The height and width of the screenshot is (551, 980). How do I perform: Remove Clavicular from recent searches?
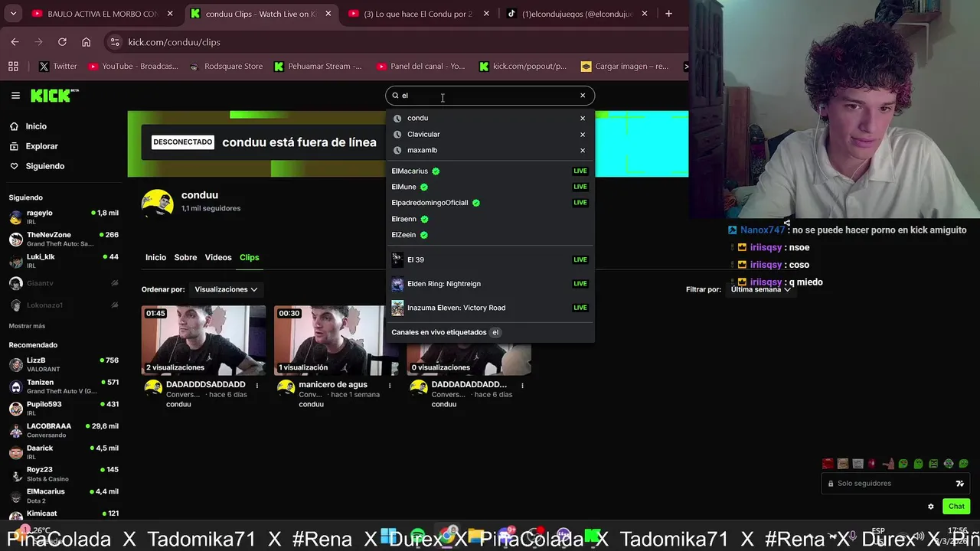[583, 135]
